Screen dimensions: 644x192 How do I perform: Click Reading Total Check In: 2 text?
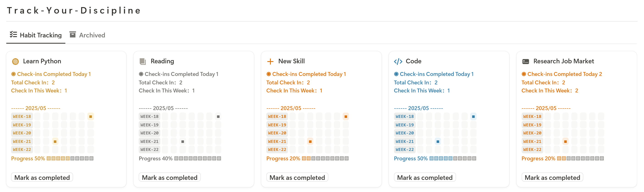coord(160,83)
